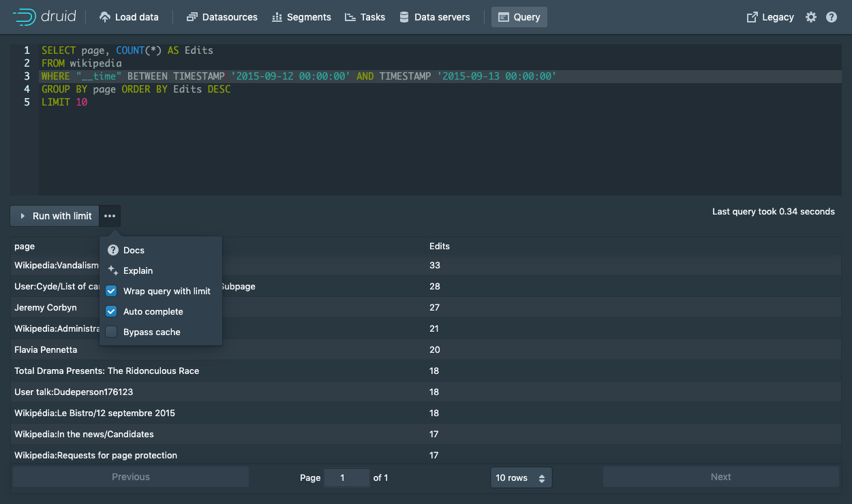Uncheck Wrap query with limit
Viewport: 852px width, 504px height.
point(112,291)
